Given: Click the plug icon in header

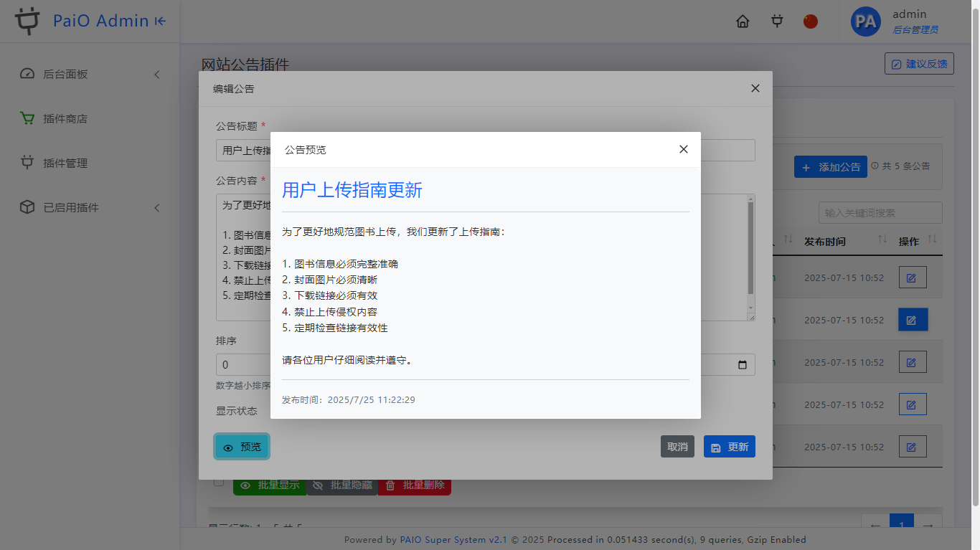Looking at the screenshot, I should [x=777, y=22].
